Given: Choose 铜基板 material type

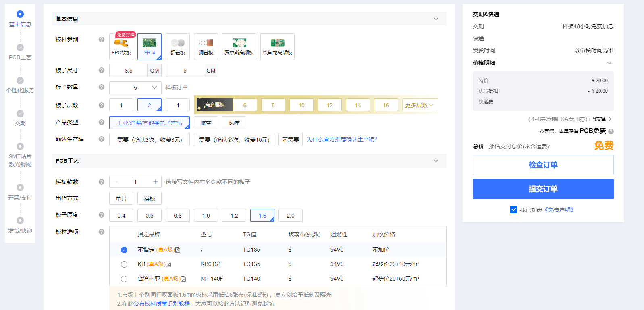Looking at the screenshot, I should 206,47.
